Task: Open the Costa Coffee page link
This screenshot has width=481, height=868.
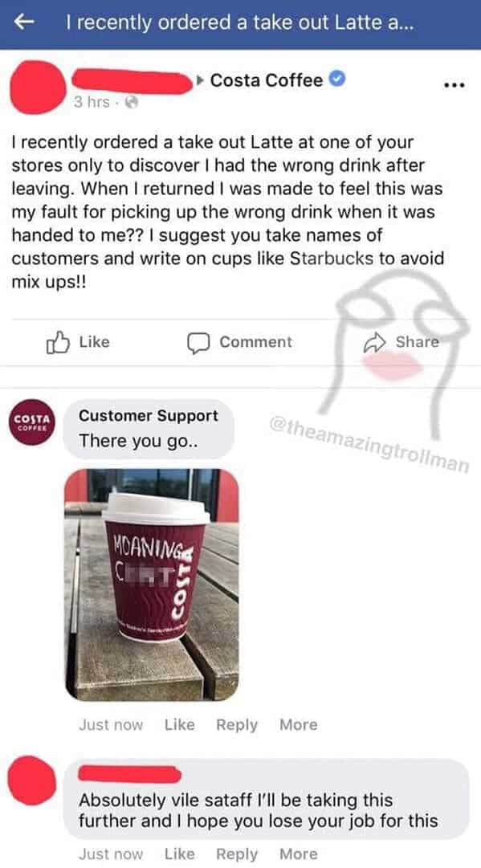Action: coord(267,80)
